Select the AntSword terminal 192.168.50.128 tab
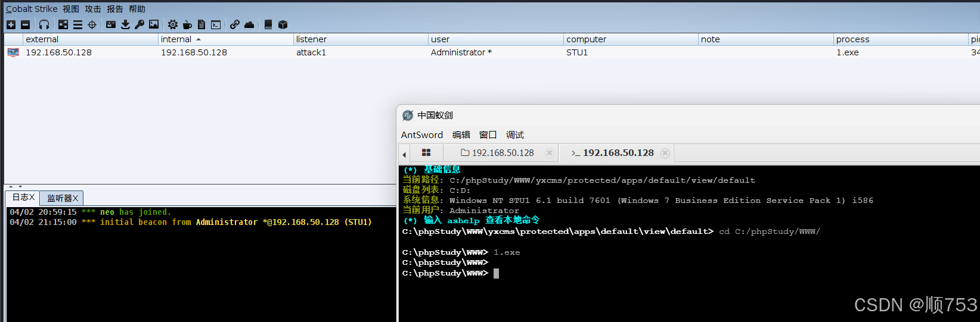980x322 pixels. [x=616, y=153]
